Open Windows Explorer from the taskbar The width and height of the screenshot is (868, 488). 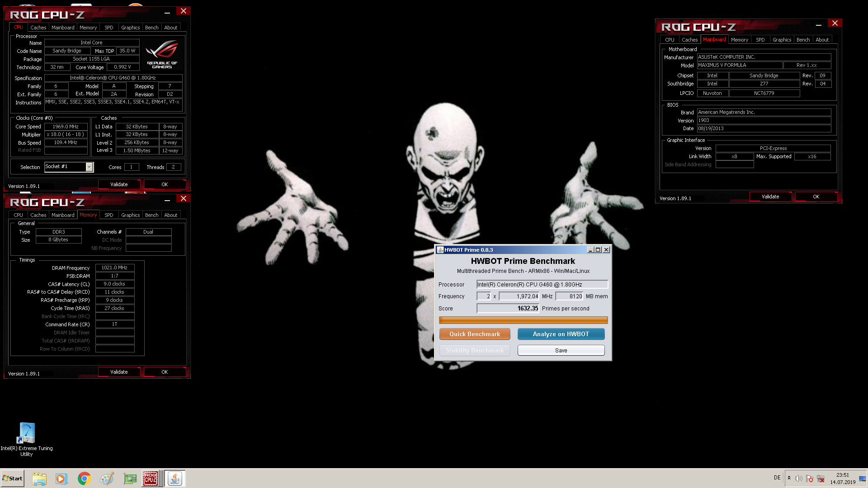pyautogui.click(x=39, y=479)
